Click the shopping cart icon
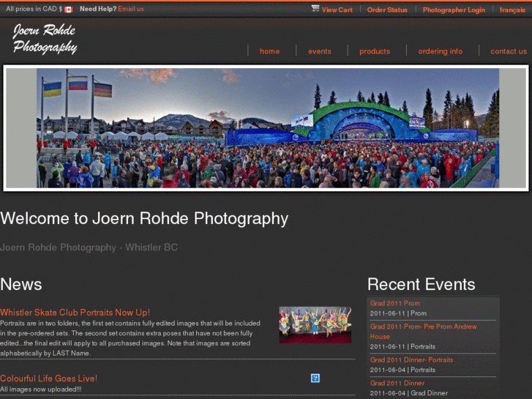532x399 pixels. tap(315, 9)
